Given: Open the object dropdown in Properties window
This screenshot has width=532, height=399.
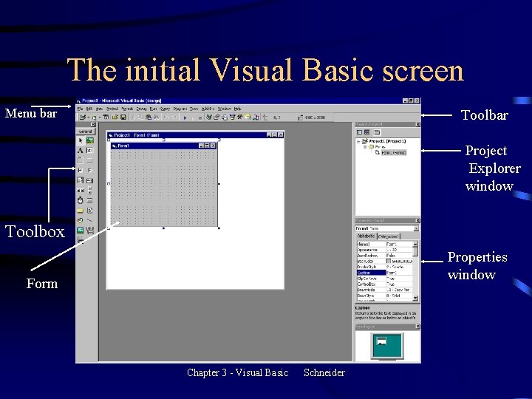Looking at the screenshot, I should (x=416, y=228).
